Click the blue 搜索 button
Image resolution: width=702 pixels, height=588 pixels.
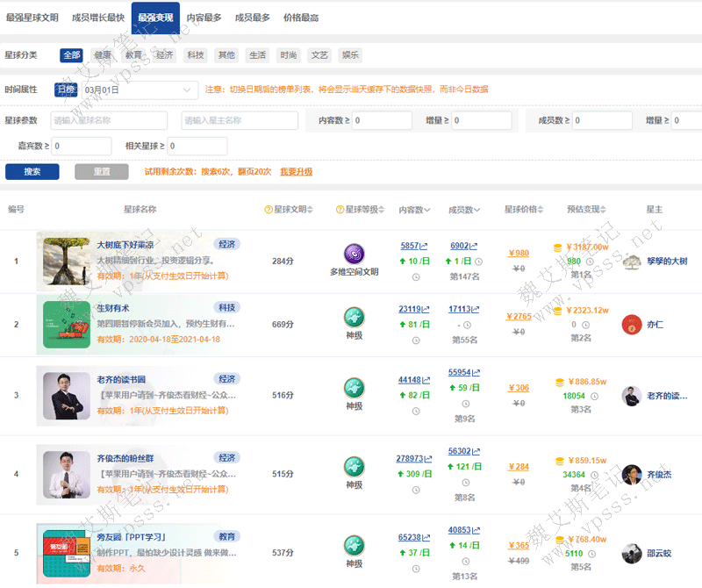(x=32, y=172)
